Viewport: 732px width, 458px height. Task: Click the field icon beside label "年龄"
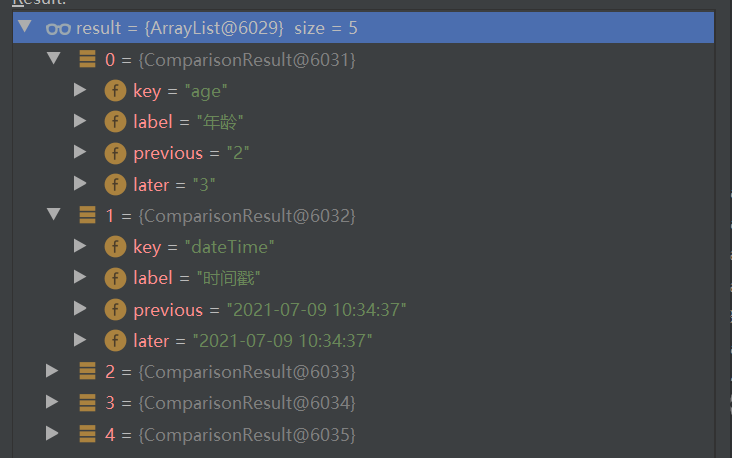click(x=115, y=122)
